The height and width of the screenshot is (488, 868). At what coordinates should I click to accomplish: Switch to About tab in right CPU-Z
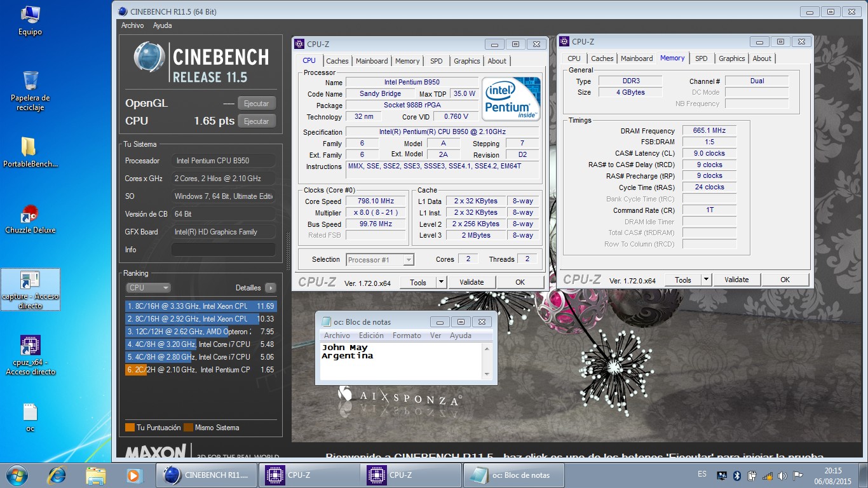(x=762, y=58)
